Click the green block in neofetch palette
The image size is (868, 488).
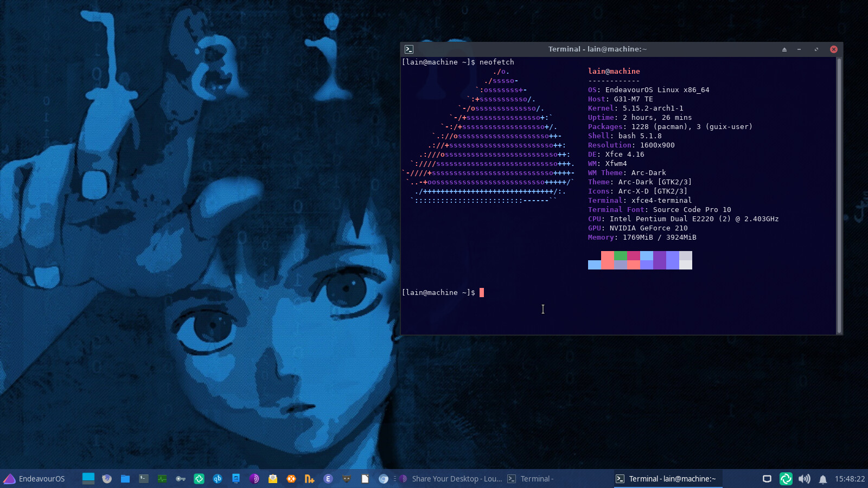(x=621, y=255)
